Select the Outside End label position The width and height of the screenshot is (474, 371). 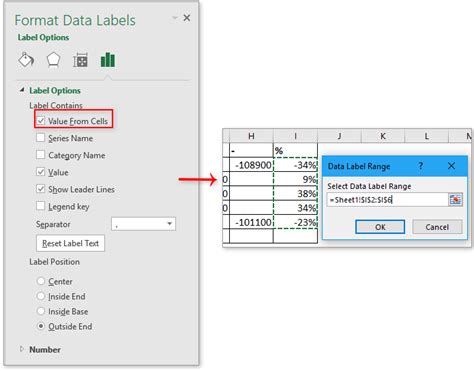pos(41,326)
